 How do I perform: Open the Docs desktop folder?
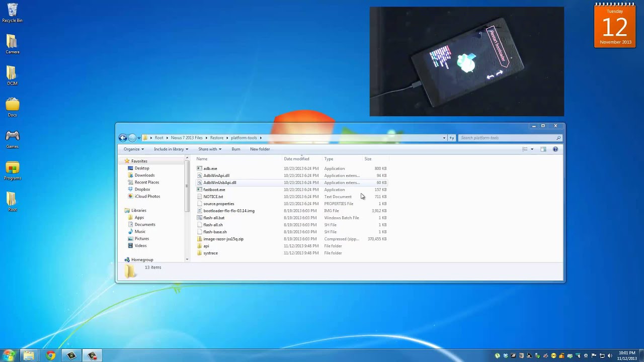click(x=12, y=107)
